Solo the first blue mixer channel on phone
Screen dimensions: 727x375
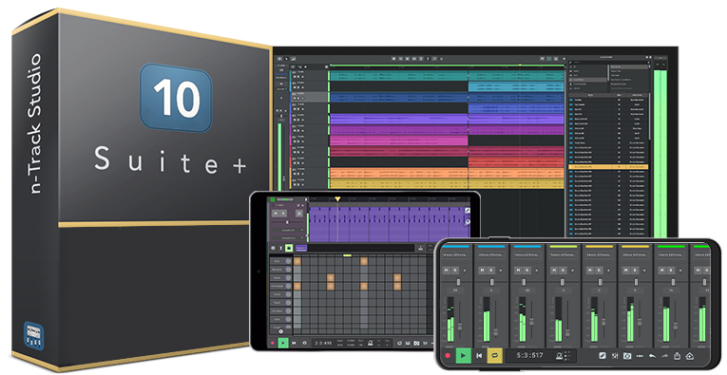click(455, 270)
